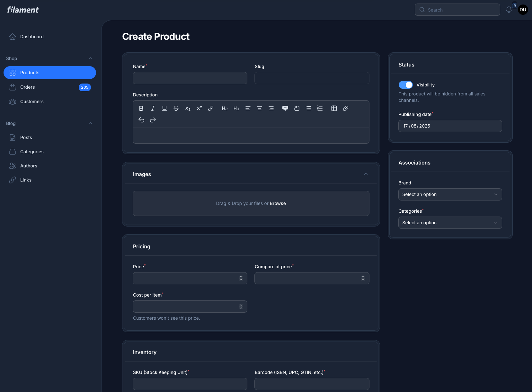Screen dimensions: 532x392
Task: Open the Categories select dropdown
Action: [450, 223]
